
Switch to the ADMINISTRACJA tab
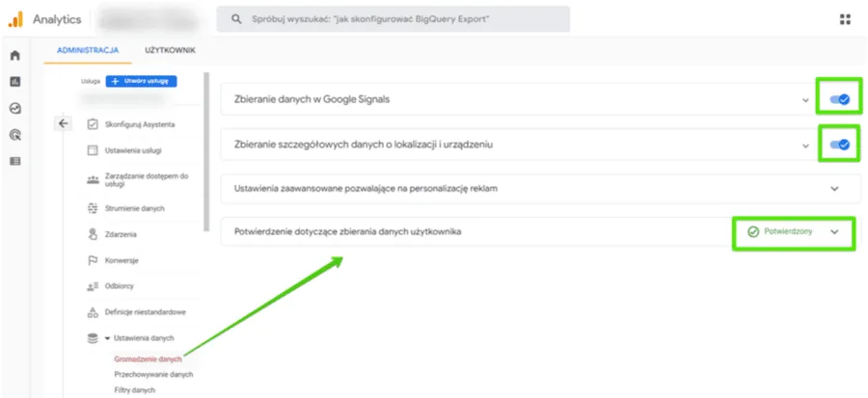pos(88,50)
